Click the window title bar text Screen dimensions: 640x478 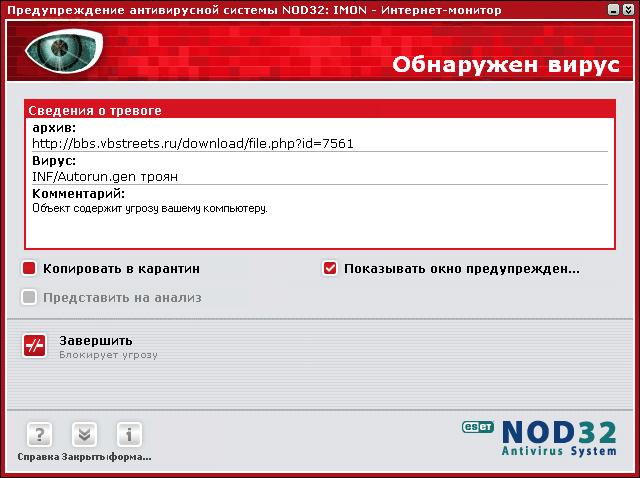point(254,10)
